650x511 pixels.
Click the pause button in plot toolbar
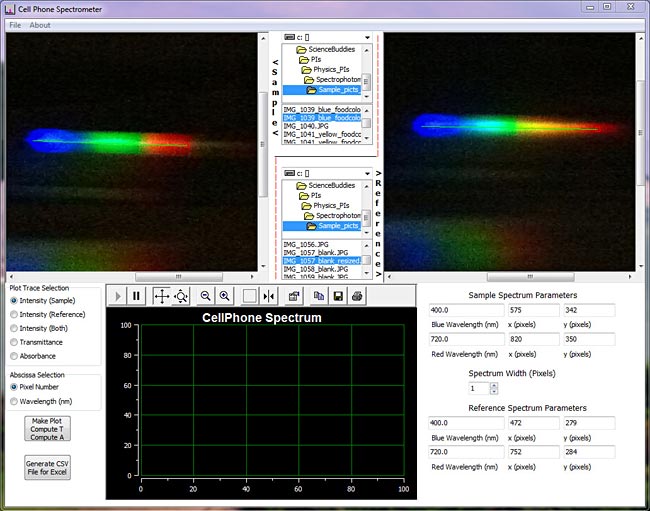click(137, 296)
